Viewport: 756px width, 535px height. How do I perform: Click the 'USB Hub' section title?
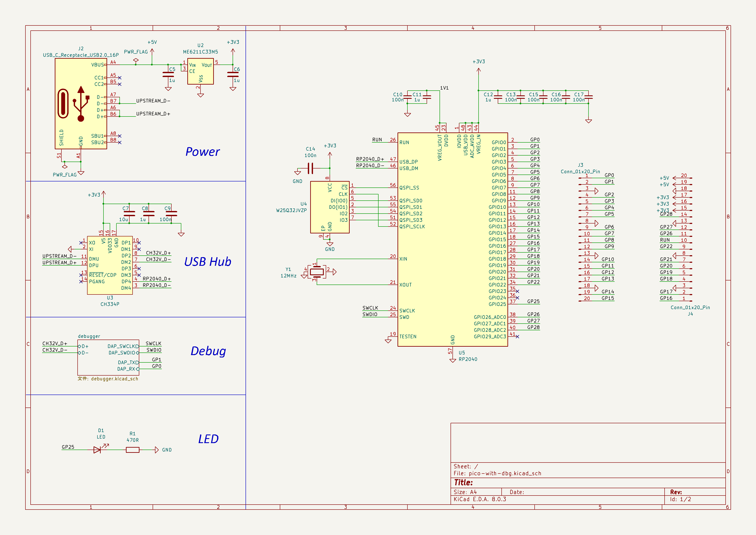click(x=207, y=262)
